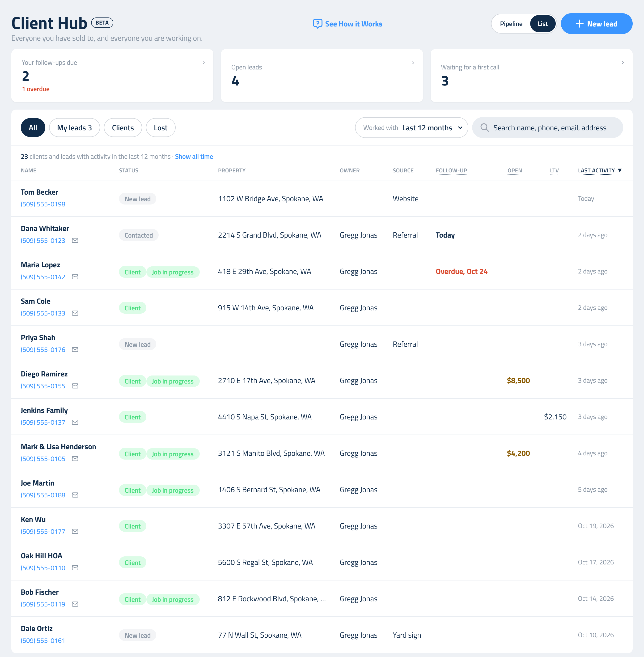Screen dimensions: 644x657
Task: Select the My leads 3 tab
Action: click(74, 128)
